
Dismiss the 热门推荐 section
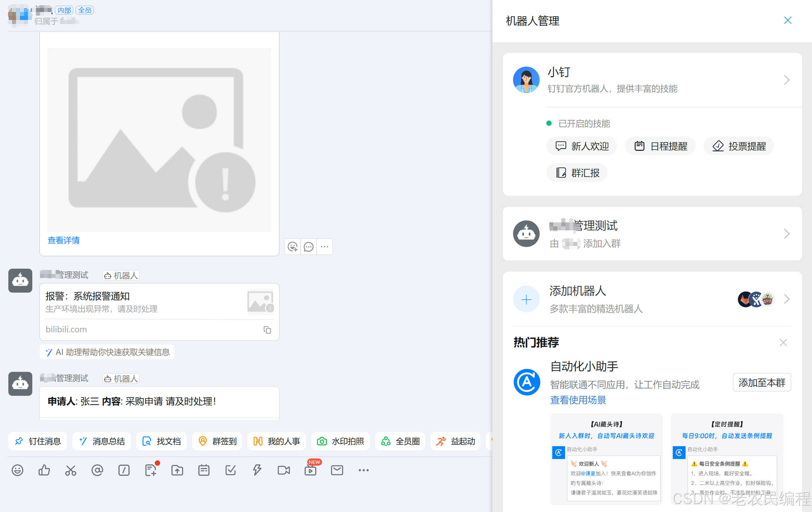pyautogui.click(x=783, y=343)
